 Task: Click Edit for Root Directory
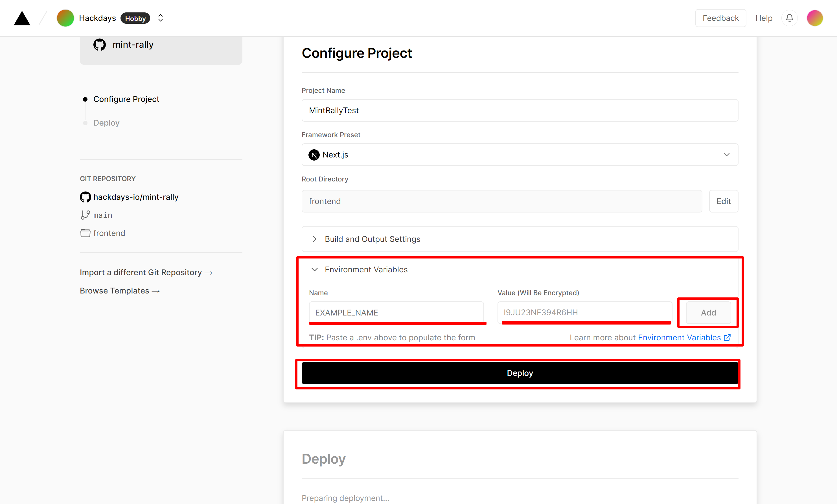724,201
